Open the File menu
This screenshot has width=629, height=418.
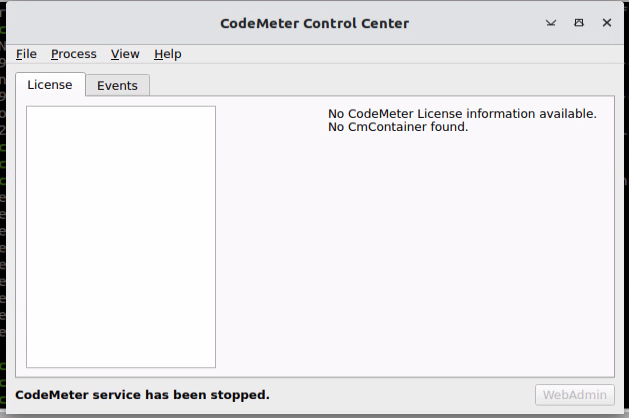pos(26,54)
